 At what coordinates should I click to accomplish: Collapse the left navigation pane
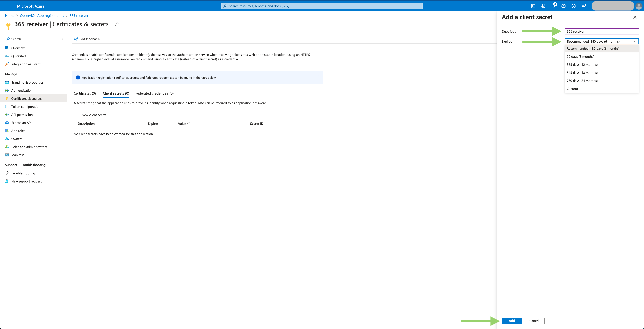tap(63, 39)
